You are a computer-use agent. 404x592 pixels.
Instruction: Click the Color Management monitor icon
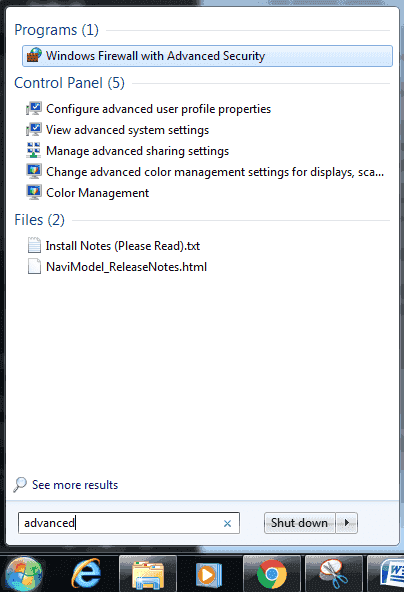coord(34,192)
